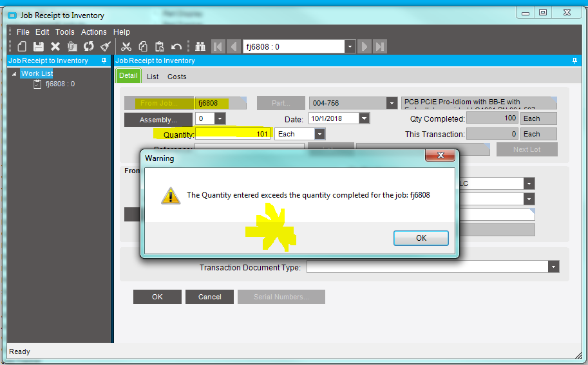Click the Quantity input field showing 101
588x365 pixels.
click(x=232, y=134)
